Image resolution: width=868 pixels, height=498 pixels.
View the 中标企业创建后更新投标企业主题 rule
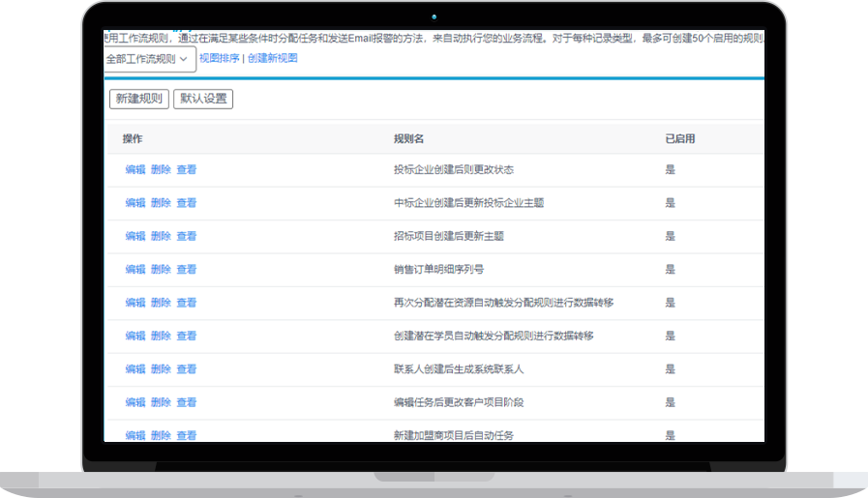point(186,203)
